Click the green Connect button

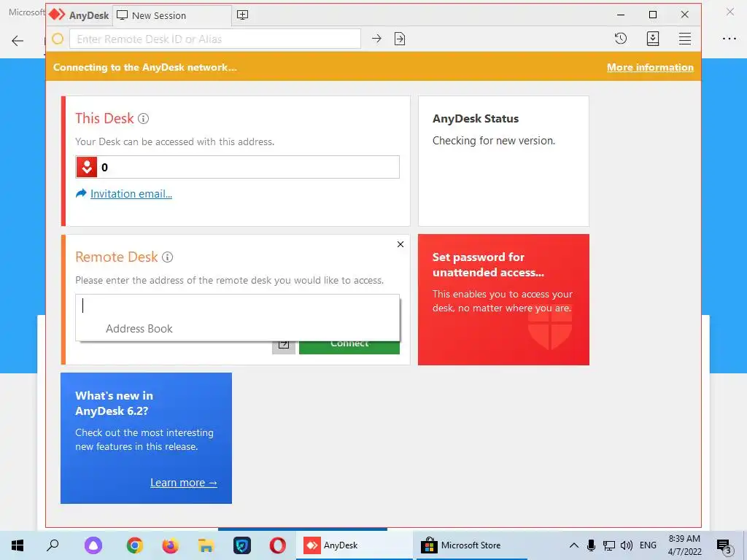tap(349, 347)
